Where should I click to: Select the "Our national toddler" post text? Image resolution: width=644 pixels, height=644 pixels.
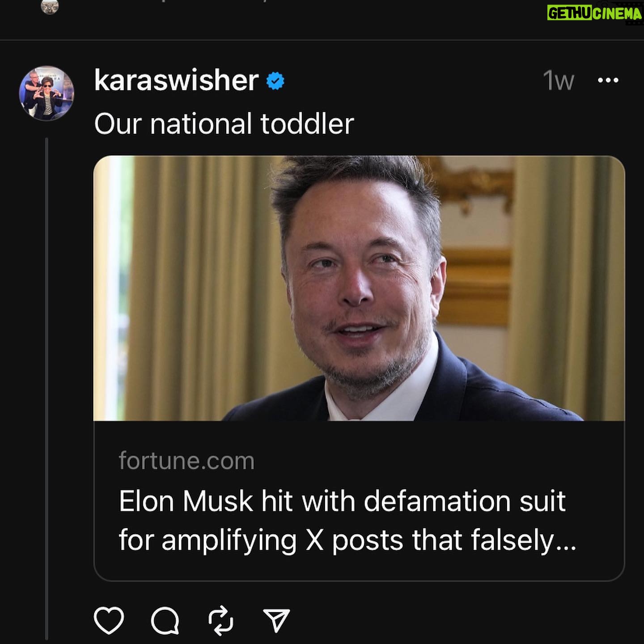click(224, 124)
